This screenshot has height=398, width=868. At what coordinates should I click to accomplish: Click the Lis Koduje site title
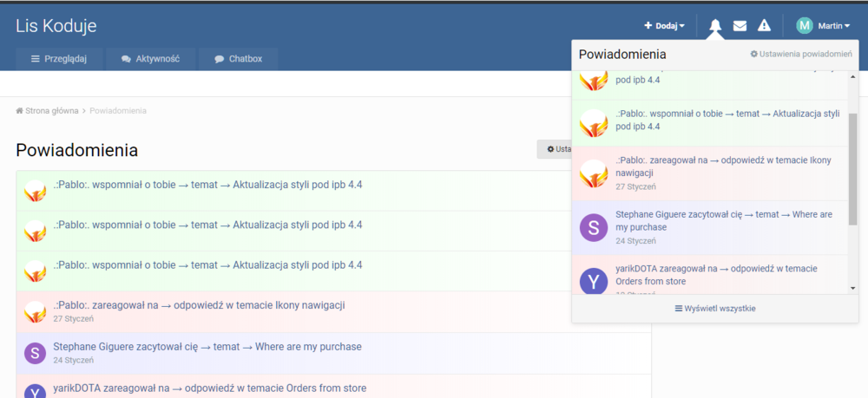point(56,26)
